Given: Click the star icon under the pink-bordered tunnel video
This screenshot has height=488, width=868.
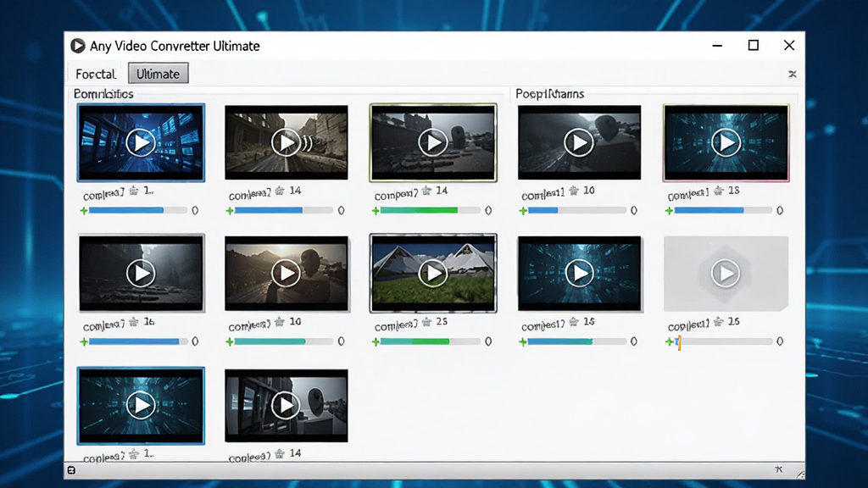Looking at the screenshot, I should click(719, 191).
